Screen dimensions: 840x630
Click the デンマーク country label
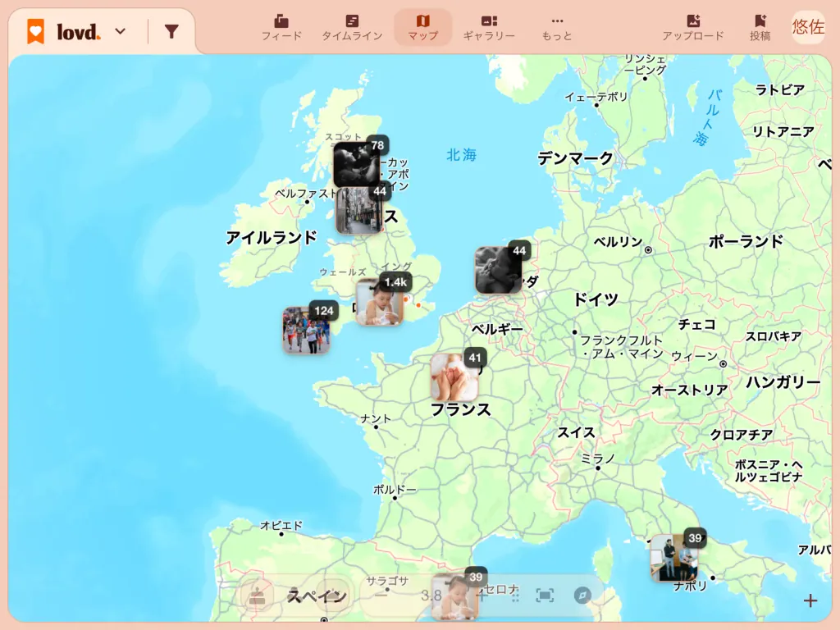point(575,158)
